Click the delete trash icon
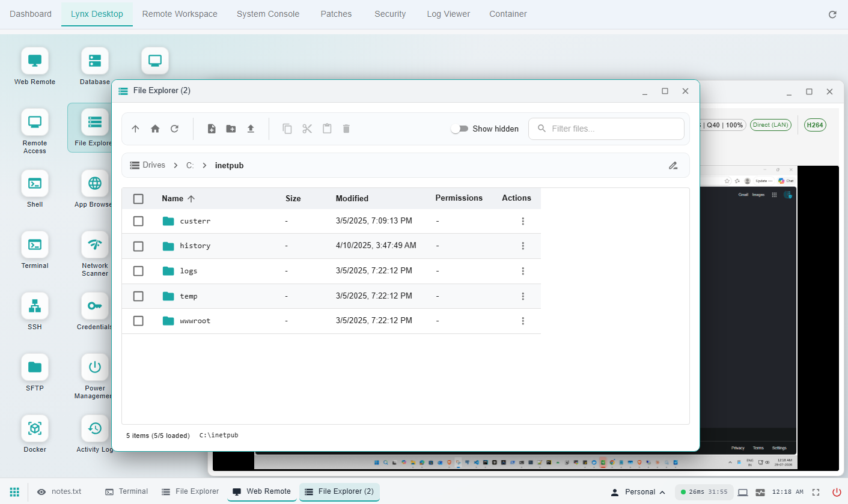Screen dimensions: 848x504 [346, 129]
